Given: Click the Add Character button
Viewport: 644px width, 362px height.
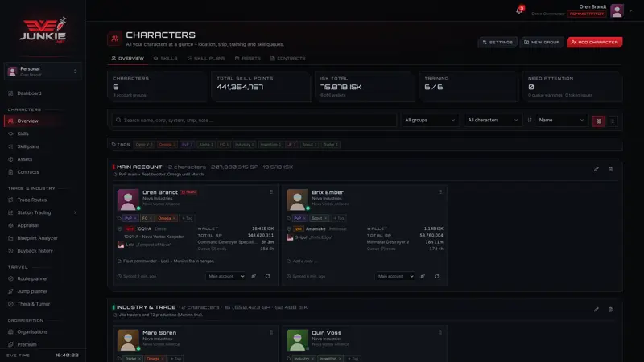Looking at the screenshot, I should tap(594, 43).
